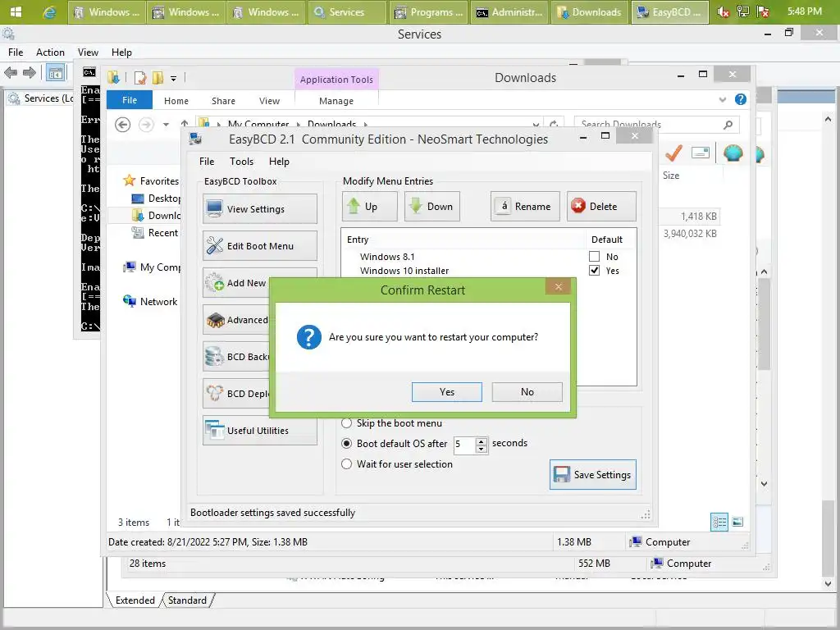Rename the selected boot entry

click(525, 206)
